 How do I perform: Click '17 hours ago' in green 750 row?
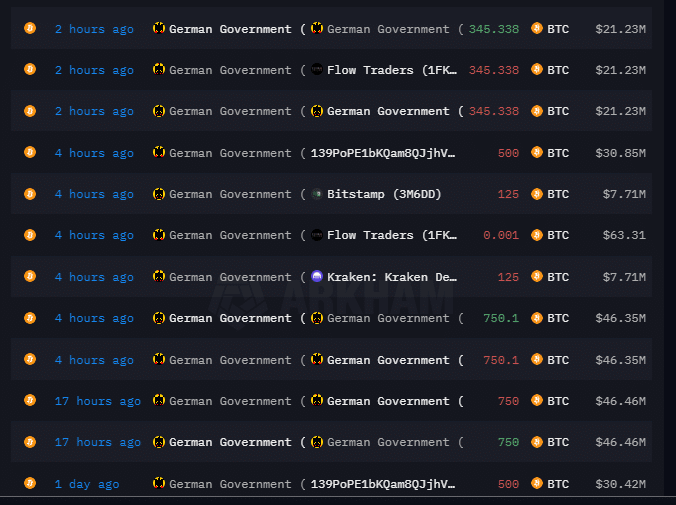pyautogui.click(x=98, y=442)
